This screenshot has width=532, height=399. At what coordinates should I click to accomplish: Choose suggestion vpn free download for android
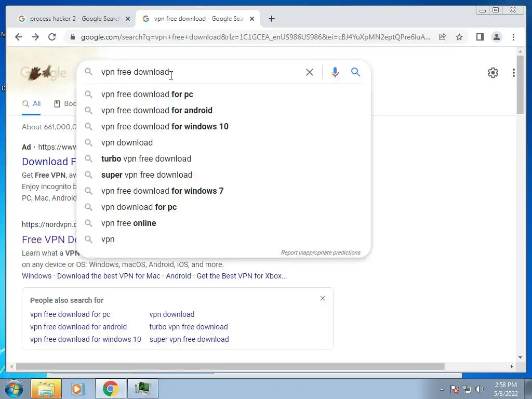pos(223,110)
